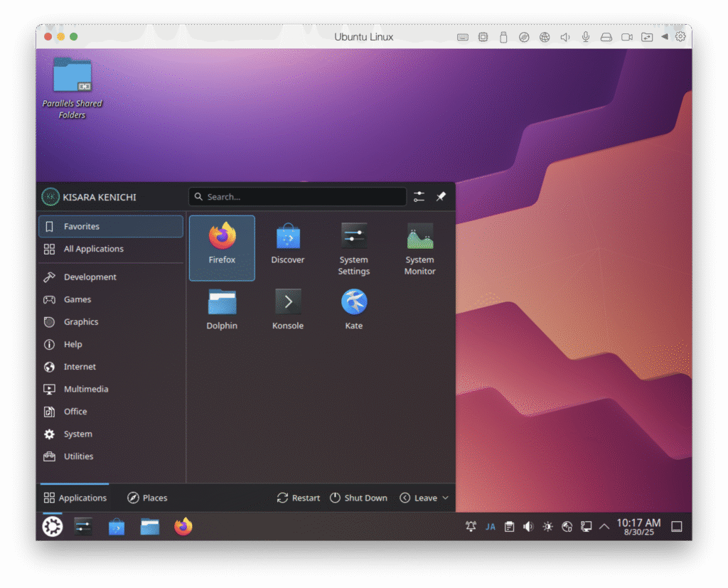
Task: Switch to the Applications tab
Action: (75, 498)
